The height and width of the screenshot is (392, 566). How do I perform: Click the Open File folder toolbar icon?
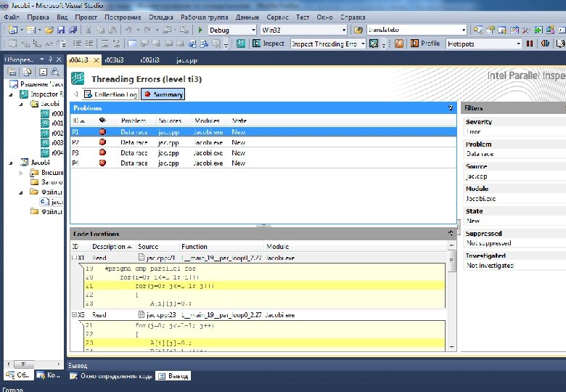(x=49, y=30)
